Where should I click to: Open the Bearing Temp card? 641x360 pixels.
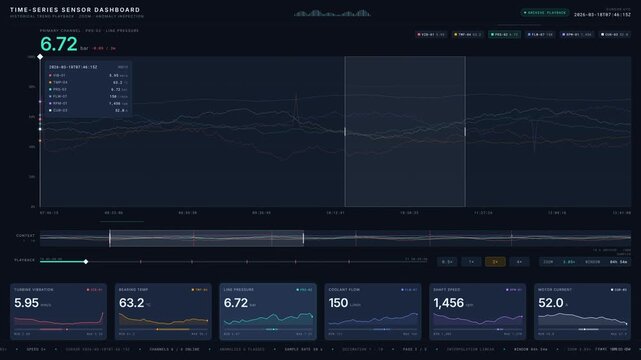[163, 311]
